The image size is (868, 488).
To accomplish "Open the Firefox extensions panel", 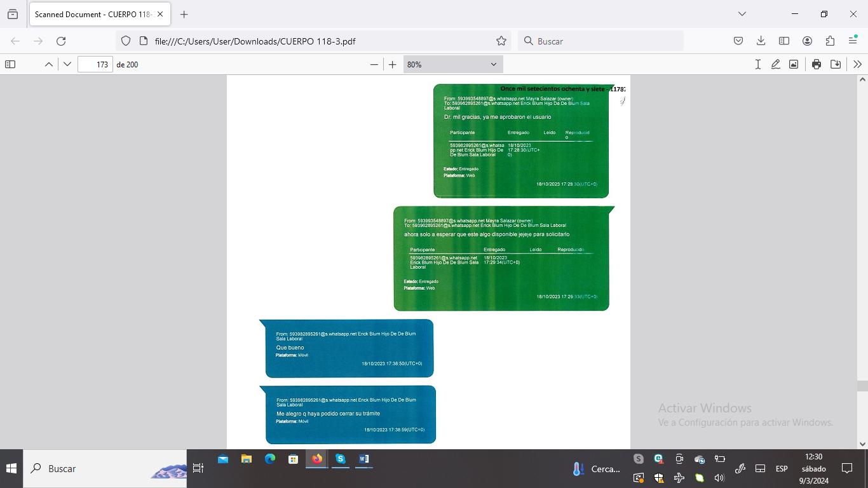I will click(830, 41).
